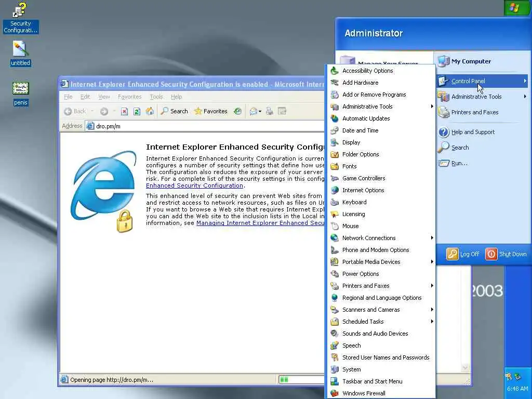The width and height of the screenshot is (532, 399).
Task: Open Automatic Updates settings
Action: (x=380, y=118)
